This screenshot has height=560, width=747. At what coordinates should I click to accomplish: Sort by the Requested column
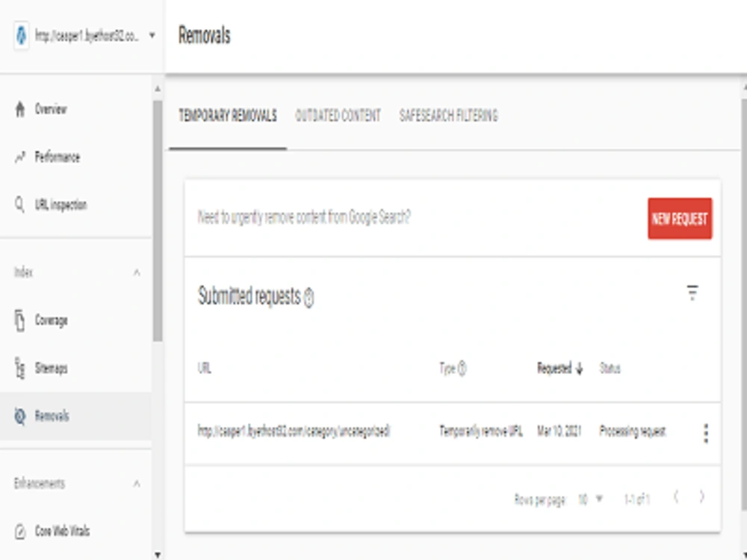click(554, 368)
